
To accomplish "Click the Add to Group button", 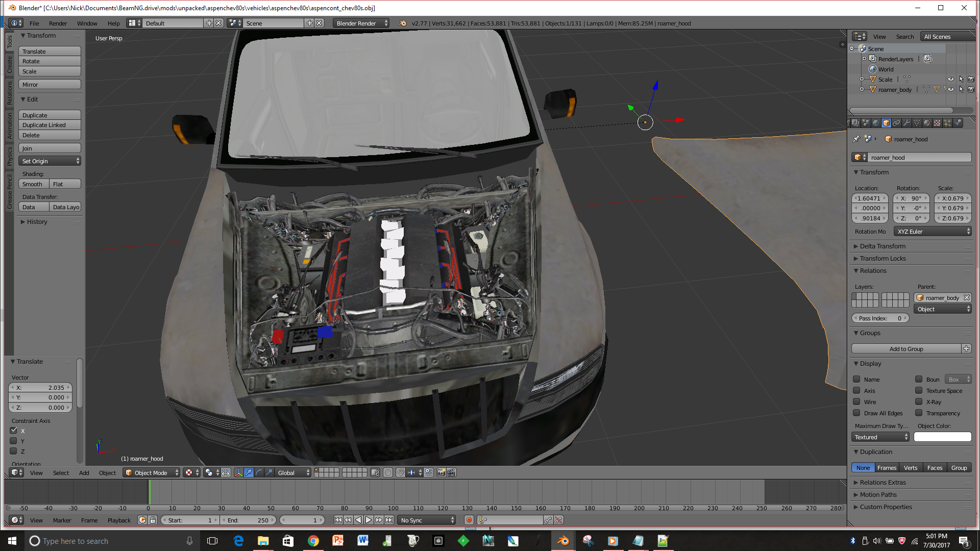I will (906, 349).
